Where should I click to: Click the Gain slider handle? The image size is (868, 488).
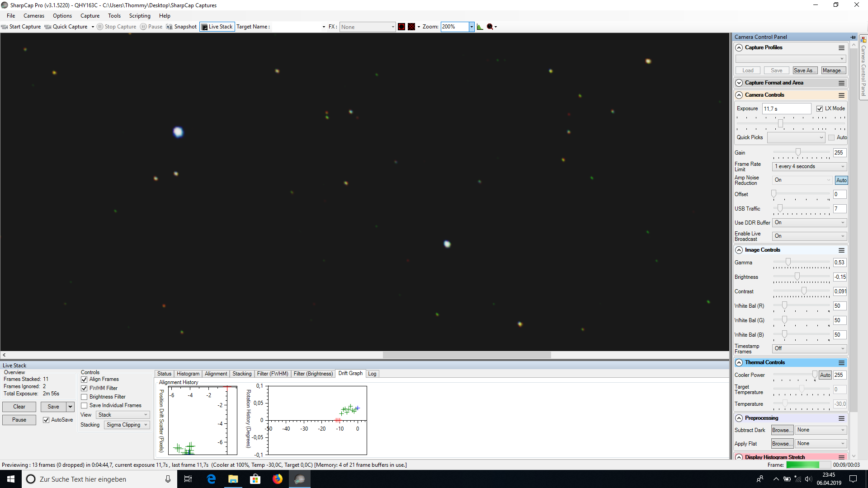[x=798, y=152]
